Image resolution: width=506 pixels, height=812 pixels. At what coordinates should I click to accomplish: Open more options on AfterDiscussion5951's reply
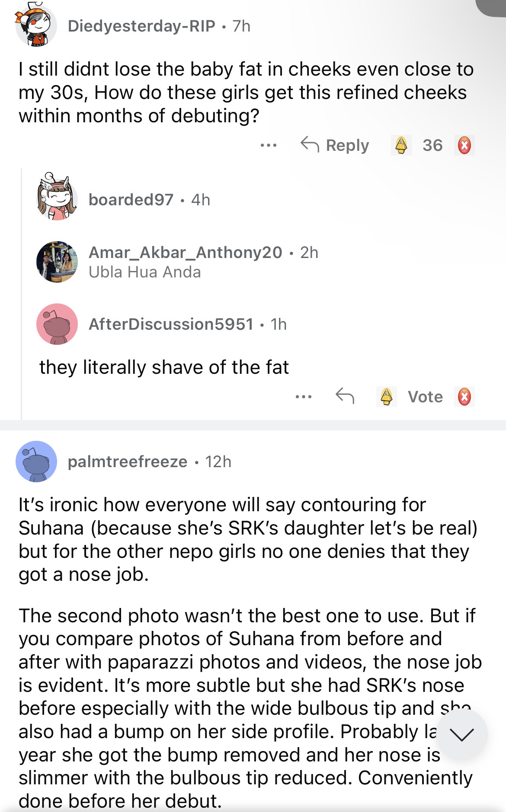303,396
